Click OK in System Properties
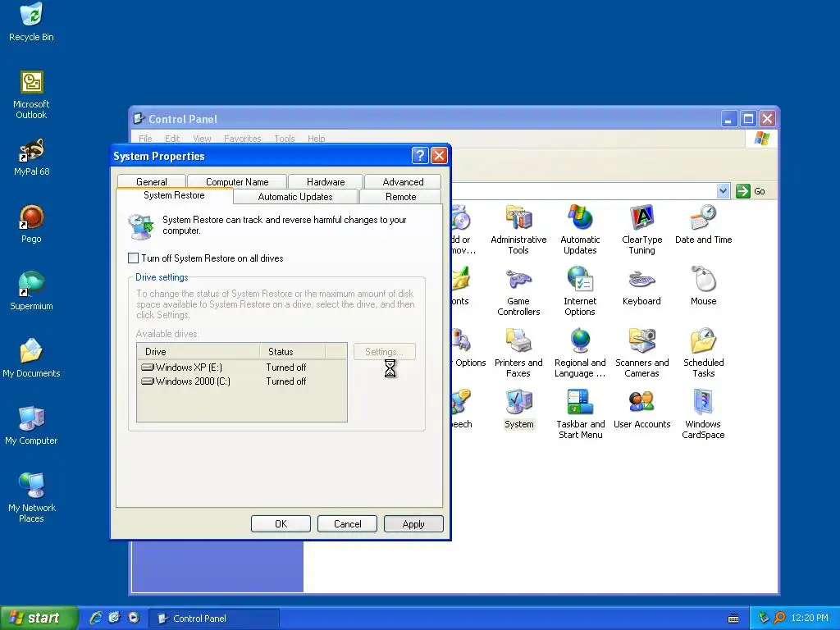 point(281,524)
